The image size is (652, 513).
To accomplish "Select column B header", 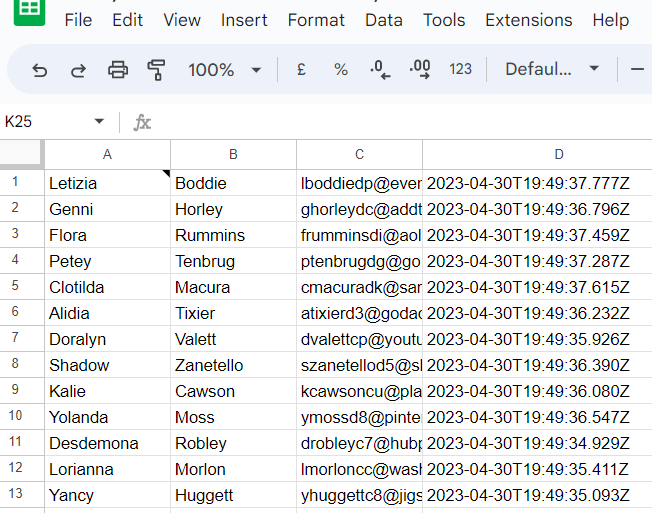I will 233,155.
